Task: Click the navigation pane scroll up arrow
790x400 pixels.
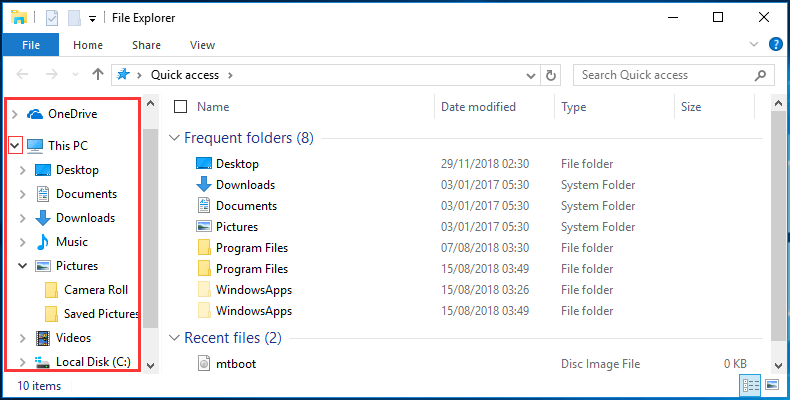Action: click(x=151, y=103)
